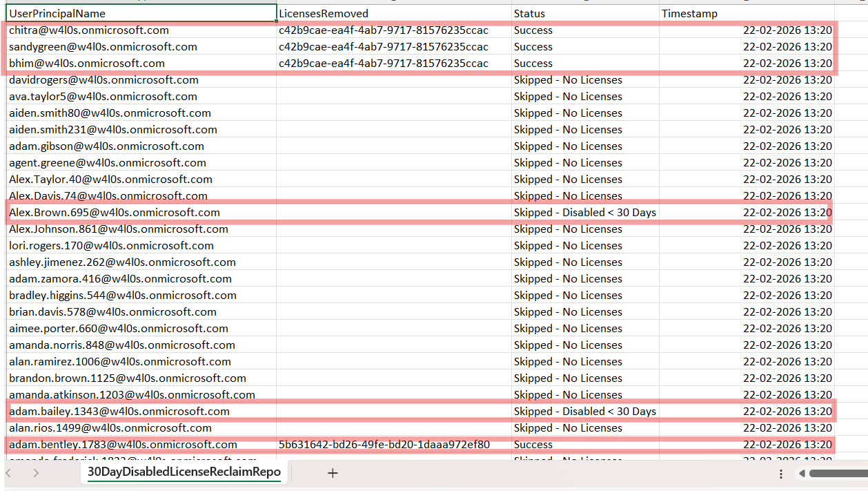
Task: Select the LicensesRemoved header cell
Action: pos(393,14)
